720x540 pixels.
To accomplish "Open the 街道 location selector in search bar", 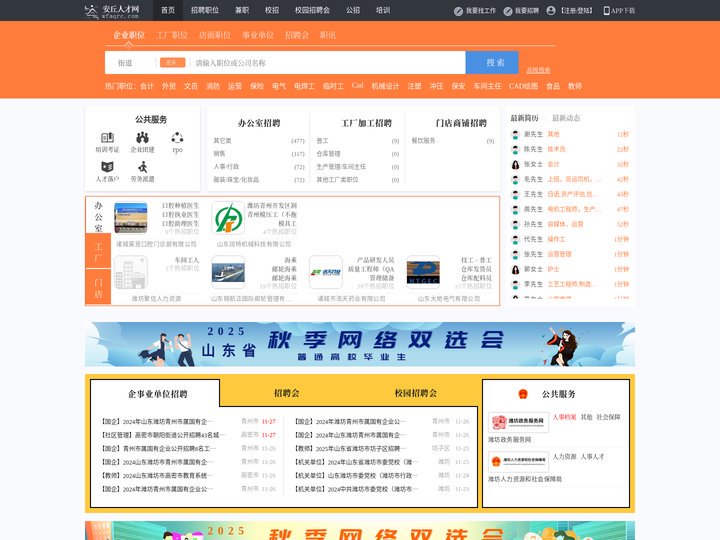I will [x=125, y=63].
